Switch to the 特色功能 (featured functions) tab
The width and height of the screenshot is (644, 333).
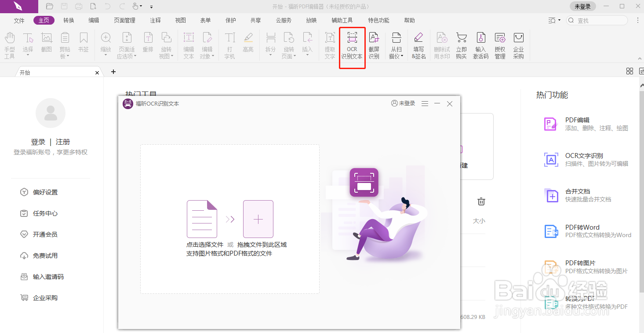378,20
